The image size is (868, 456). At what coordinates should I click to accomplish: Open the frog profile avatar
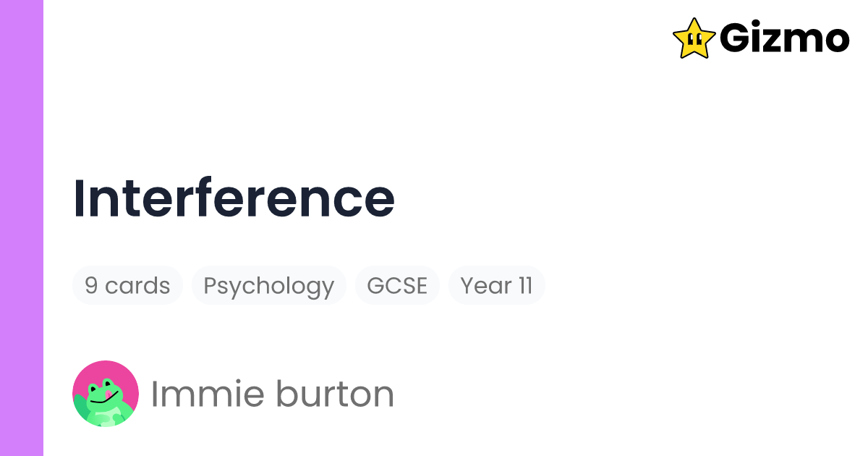106,394
